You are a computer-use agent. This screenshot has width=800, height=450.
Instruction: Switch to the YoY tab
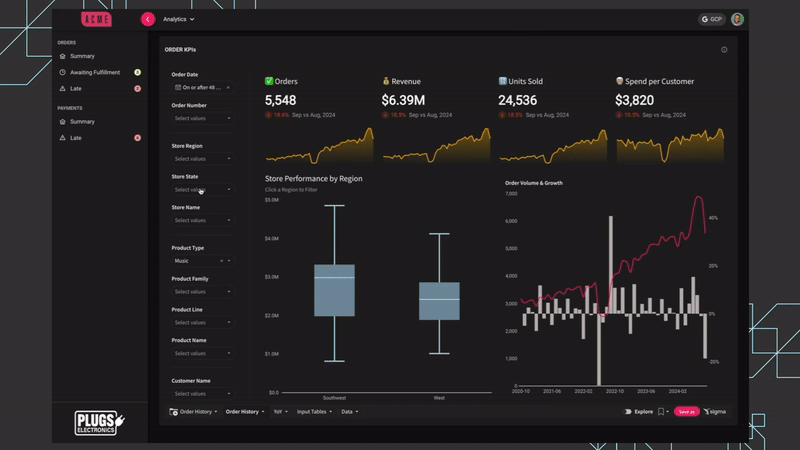280,411
